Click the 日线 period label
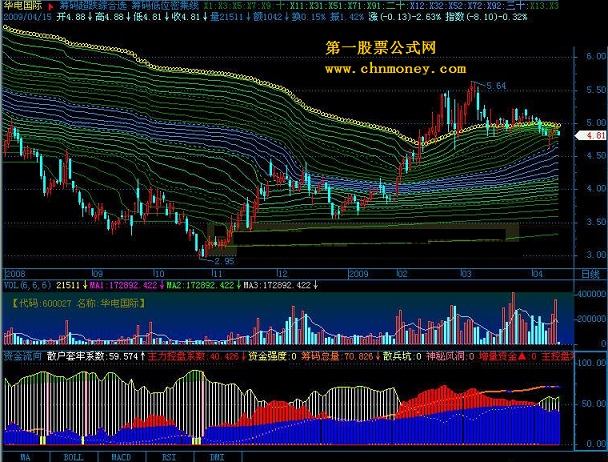608x462 pixels. click(590, 274)
